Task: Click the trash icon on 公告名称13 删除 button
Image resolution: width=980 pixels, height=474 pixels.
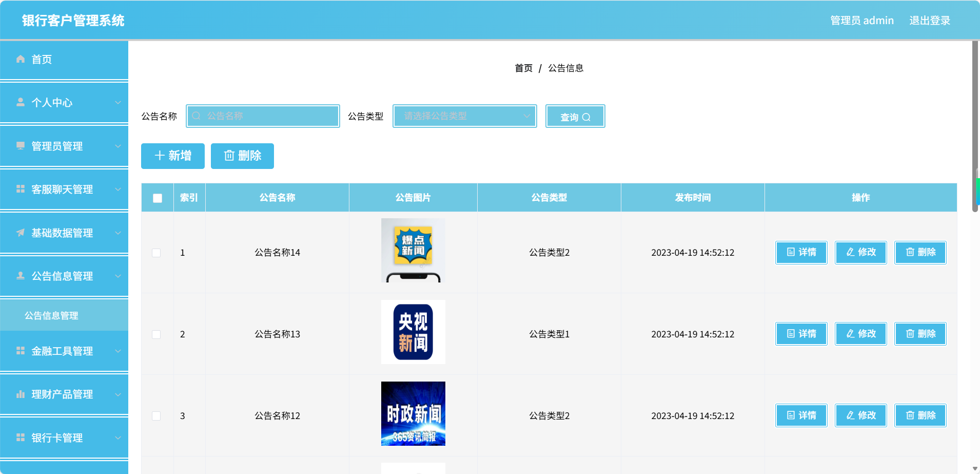Action: coord(910,334)
